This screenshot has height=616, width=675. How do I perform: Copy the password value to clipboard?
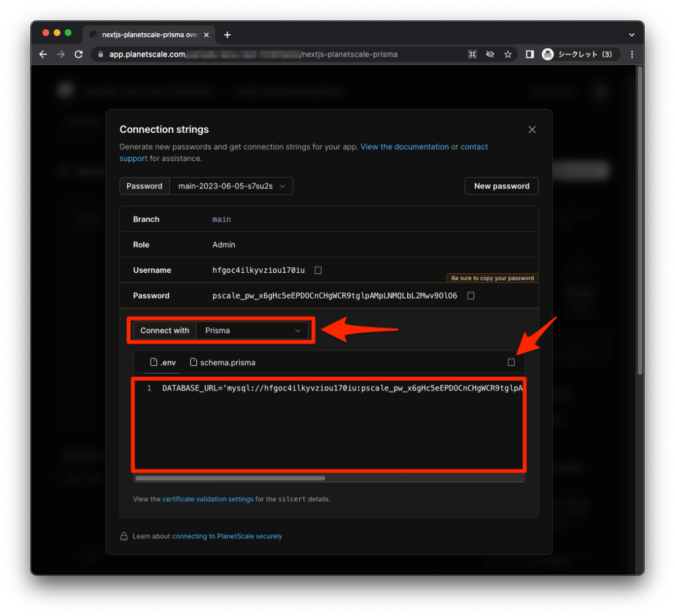(471, 295)
